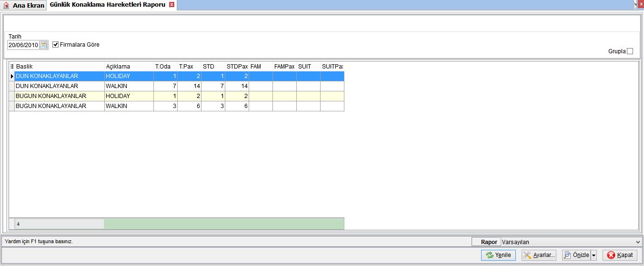
Task: Click the Baslik column header
Action: pos(60,67)
